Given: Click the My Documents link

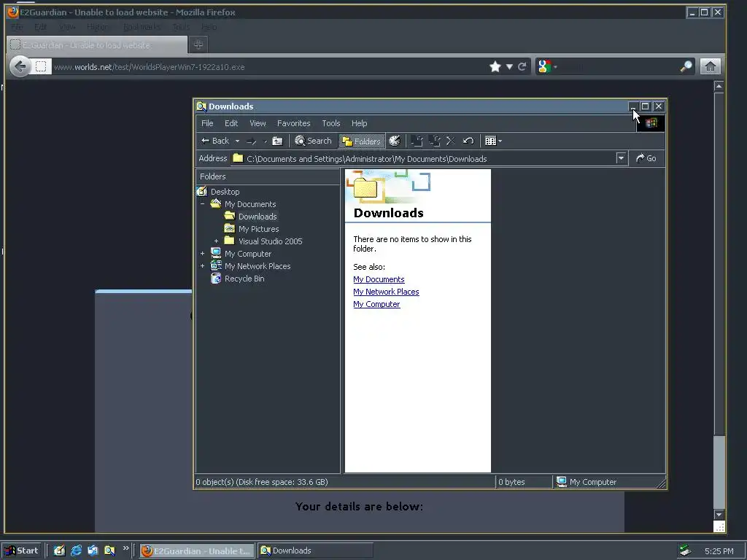Looking at the screenshot, I should [379, 279].
